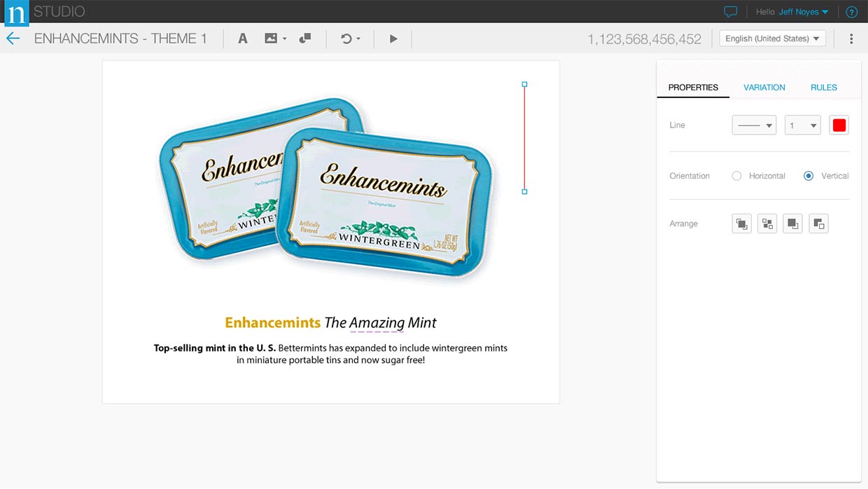This screenshot has width=868, height=489.
Task: Click the 'Enhancemints The Amazing Mint' headline
Action: point(330,322)
